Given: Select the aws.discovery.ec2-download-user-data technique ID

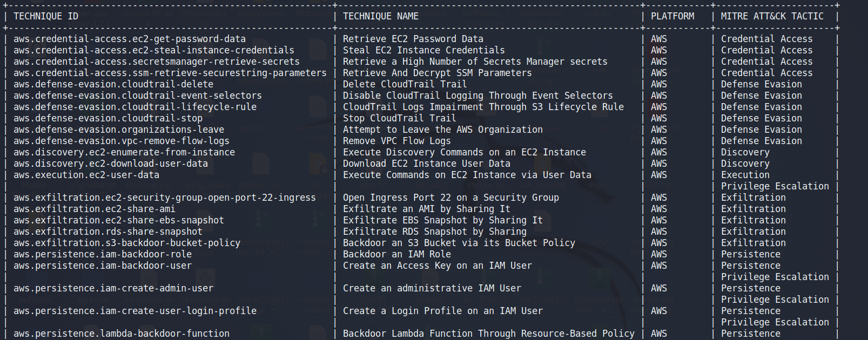Looking at the screenshot, I should point(111,164).
